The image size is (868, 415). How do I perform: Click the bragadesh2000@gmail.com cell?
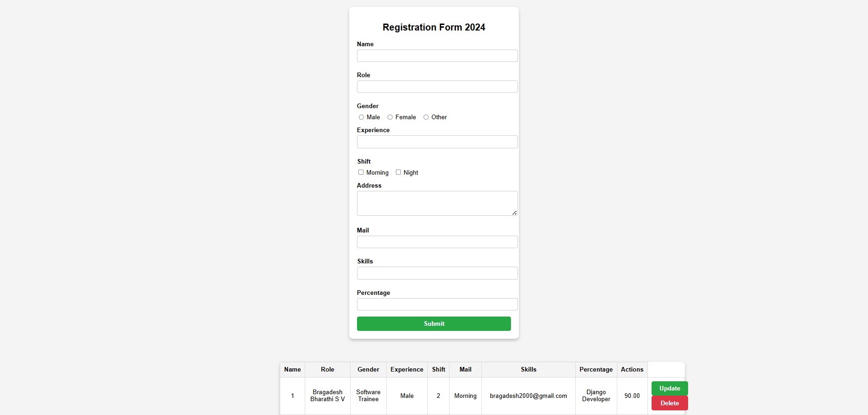pos(528,396)
